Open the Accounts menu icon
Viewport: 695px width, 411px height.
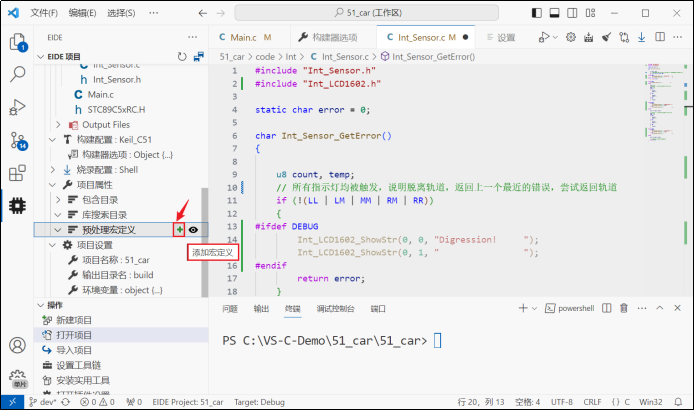point(18,345)
